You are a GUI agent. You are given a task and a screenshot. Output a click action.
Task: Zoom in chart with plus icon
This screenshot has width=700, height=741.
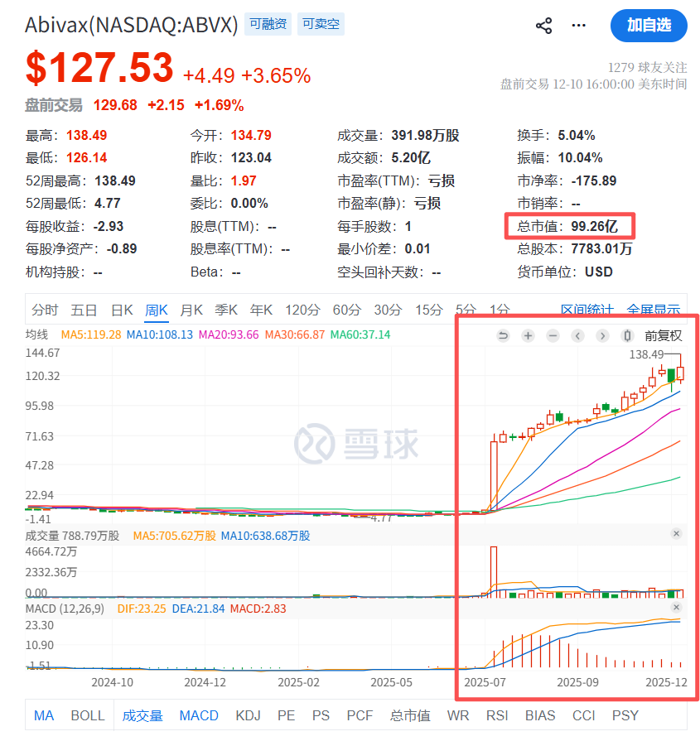coord(528,335)
